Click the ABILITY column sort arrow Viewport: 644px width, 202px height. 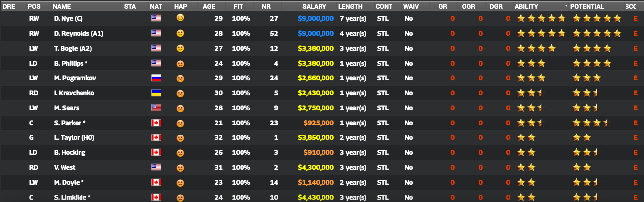[566, 6]
